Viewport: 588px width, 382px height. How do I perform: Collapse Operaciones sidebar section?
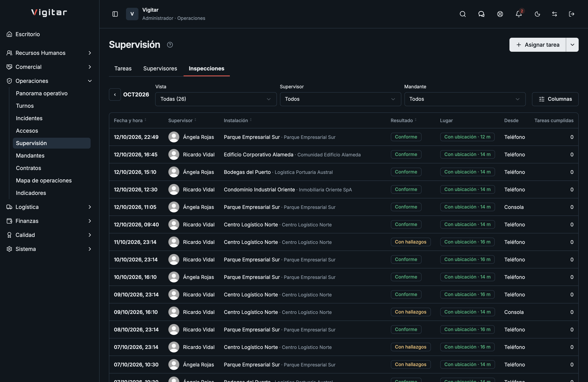coord(49,81)
